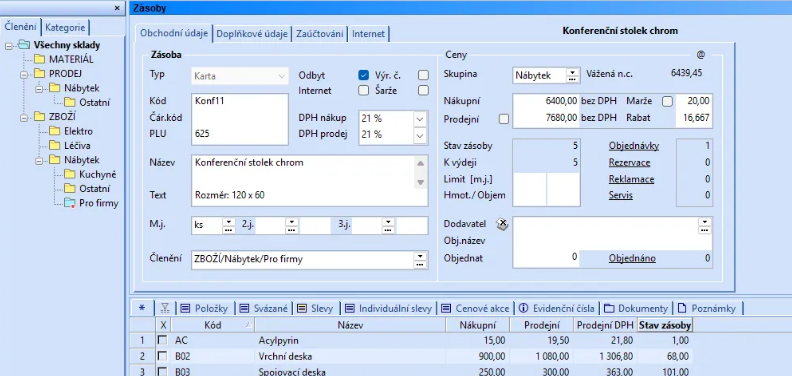792x376 pixels.
Task: Toggle the Prodejní price checkbox
Action: tap(504, 119)
